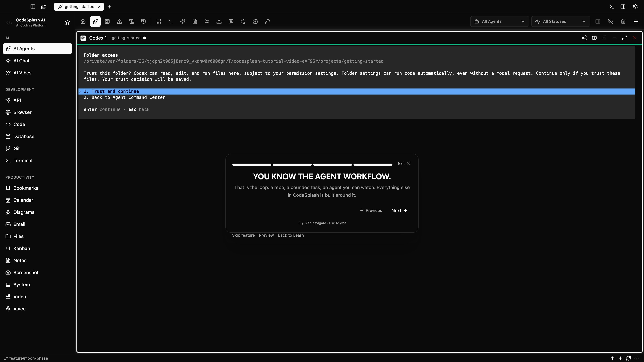Toggle the right split panel icon
Image resolution: width=644 pixels, height=362 pixels.
(623, 7)
